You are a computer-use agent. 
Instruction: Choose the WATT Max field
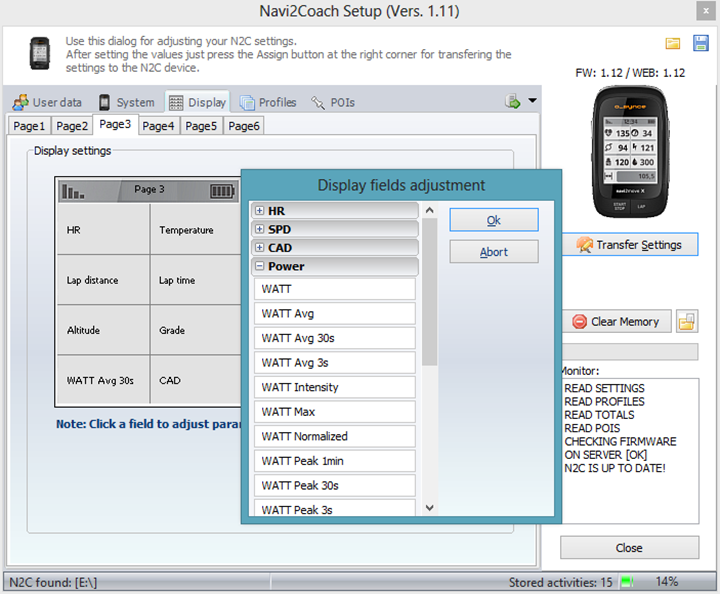pos(335,412)
